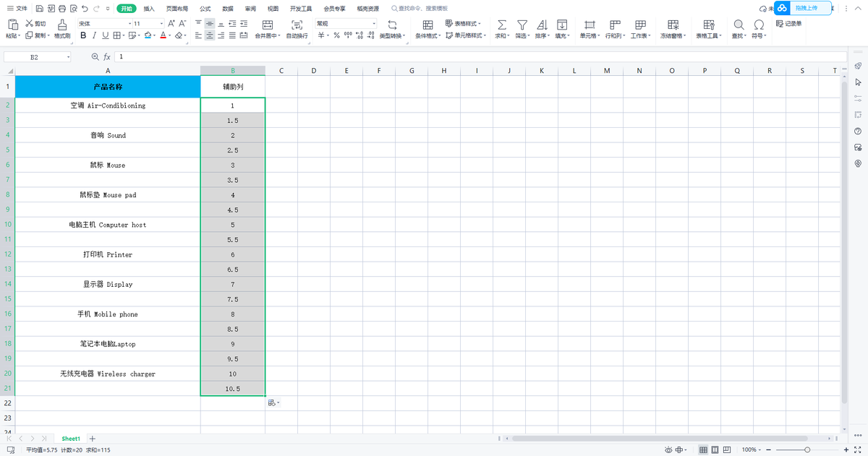Click the Filter (筛选) funnel icon
Viewport: 868px width, 456px height.
pyautogui.click(x=522, y=25)
